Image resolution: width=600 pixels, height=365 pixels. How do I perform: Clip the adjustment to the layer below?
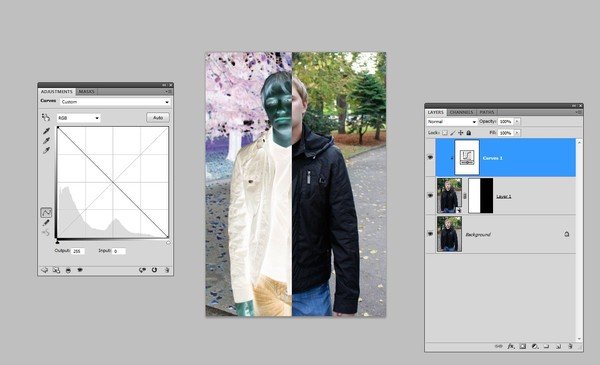pos(68,270)
